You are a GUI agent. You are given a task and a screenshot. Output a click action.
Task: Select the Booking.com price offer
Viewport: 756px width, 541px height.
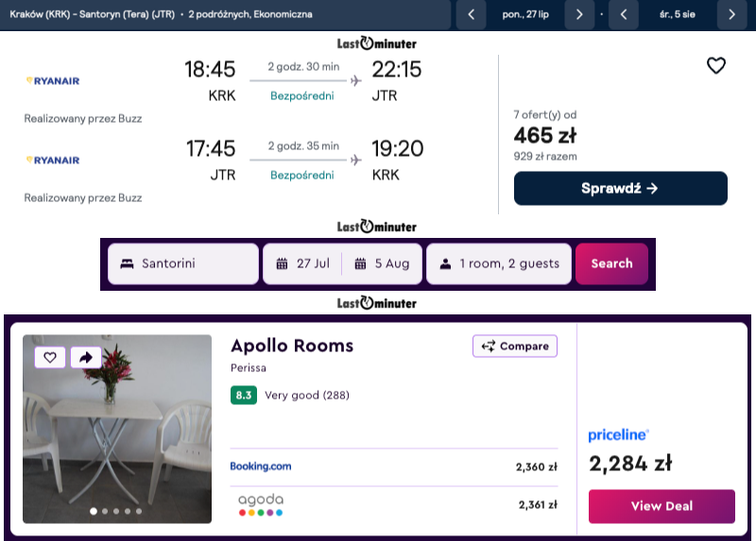(394, 466)
